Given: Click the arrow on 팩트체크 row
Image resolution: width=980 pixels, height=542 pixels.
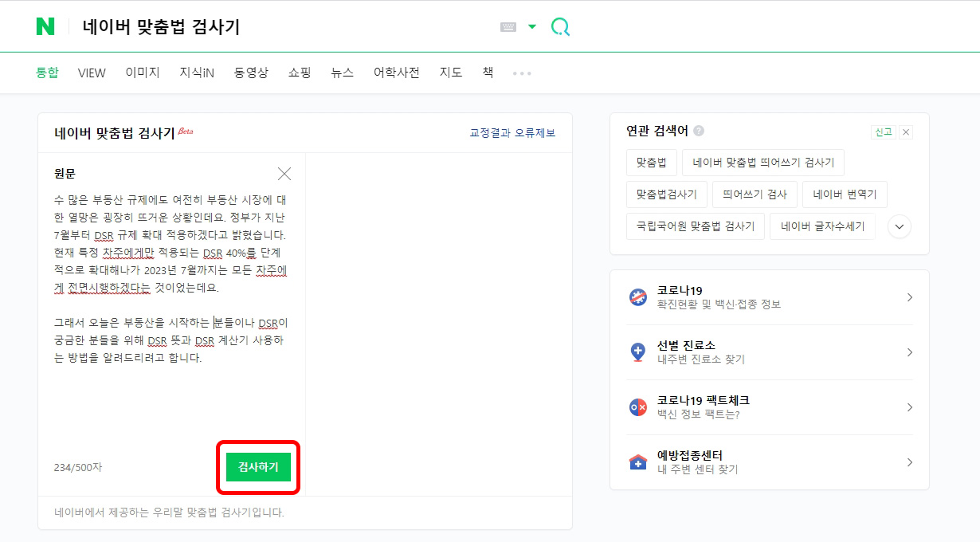Looking at the screenshot, I should [x=910, y=407].
